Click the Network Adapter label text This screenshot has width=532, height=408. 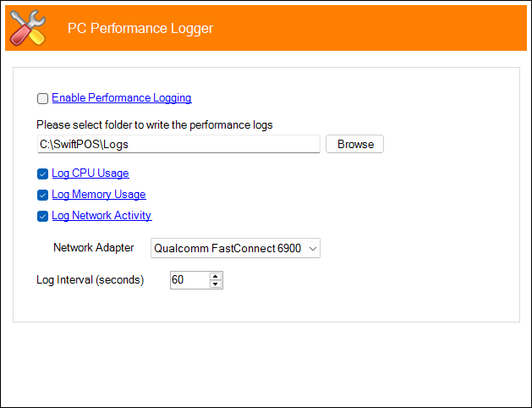pos(93,247)
